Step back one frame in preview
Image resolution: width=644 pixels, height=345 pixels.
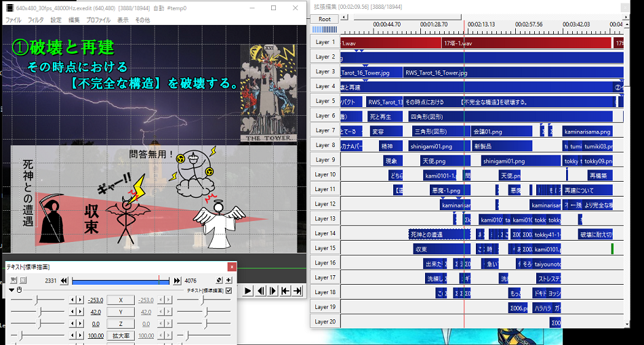[x=260, y=291]
